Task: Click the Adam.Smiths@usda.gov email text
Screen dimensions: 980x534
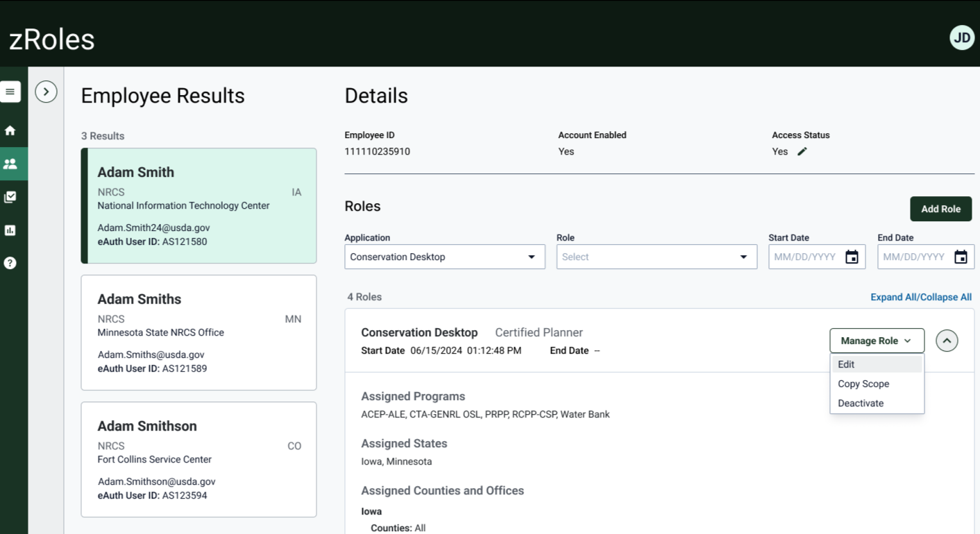Action: tap(151, 354)
